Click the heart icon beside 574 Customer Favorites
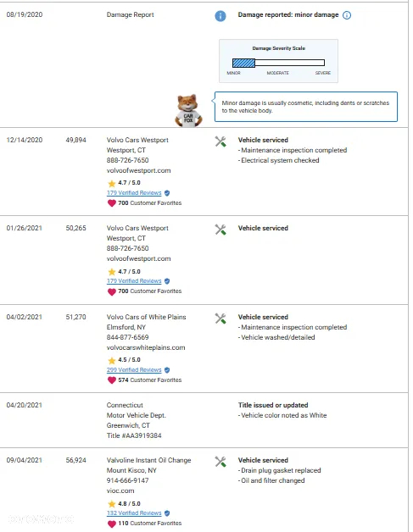This screenshot has height=532, width=413. point(112,380)
